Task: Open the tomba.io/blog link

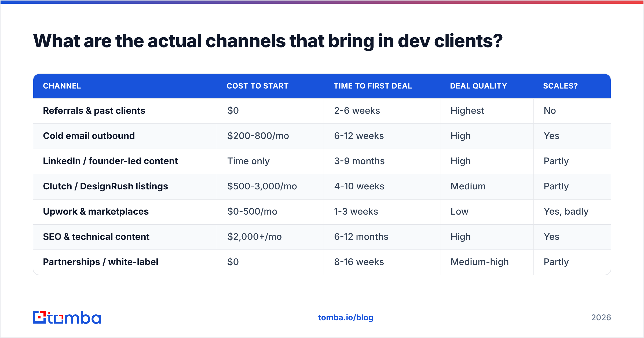Action: point(346,318)
